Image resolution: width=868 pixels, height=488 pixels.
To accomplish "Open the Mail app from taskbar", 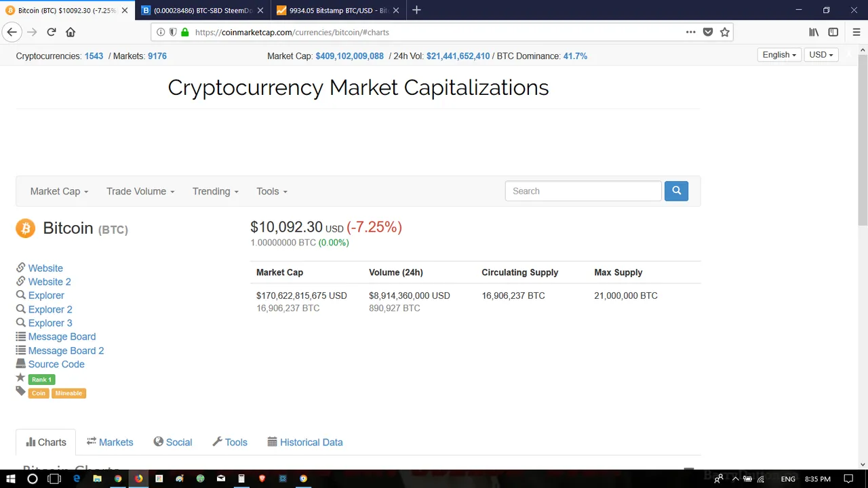I will [221, 479].
